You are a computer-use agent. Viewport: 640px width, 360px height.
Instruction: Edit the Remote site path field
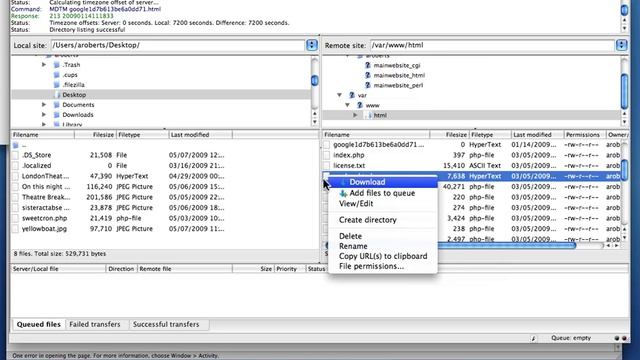(x=492, y=45)
